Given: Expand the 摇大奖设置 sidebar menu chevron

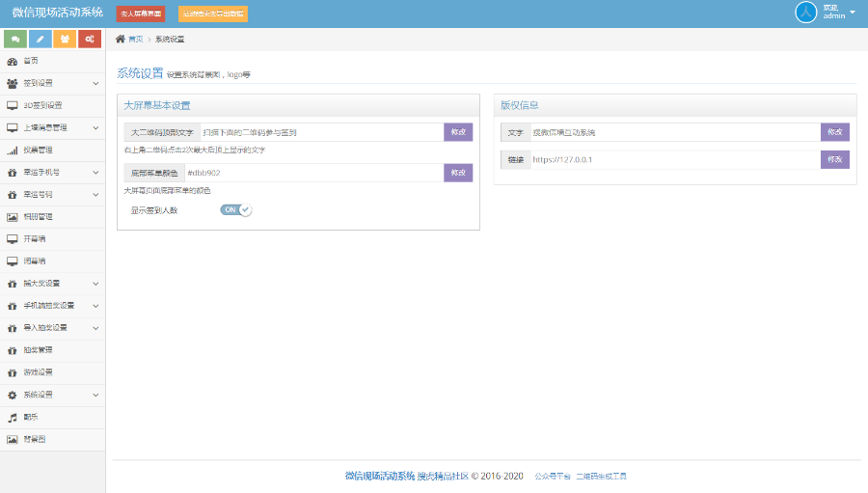Looking at the screenshot, I should click(95, 285).
